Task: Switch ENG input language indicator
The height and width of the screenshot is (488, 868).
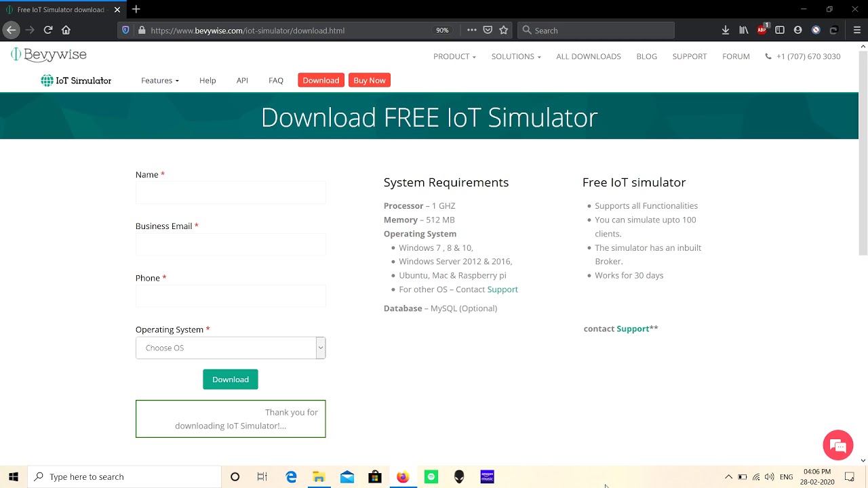Action: (x=786, y=477)
